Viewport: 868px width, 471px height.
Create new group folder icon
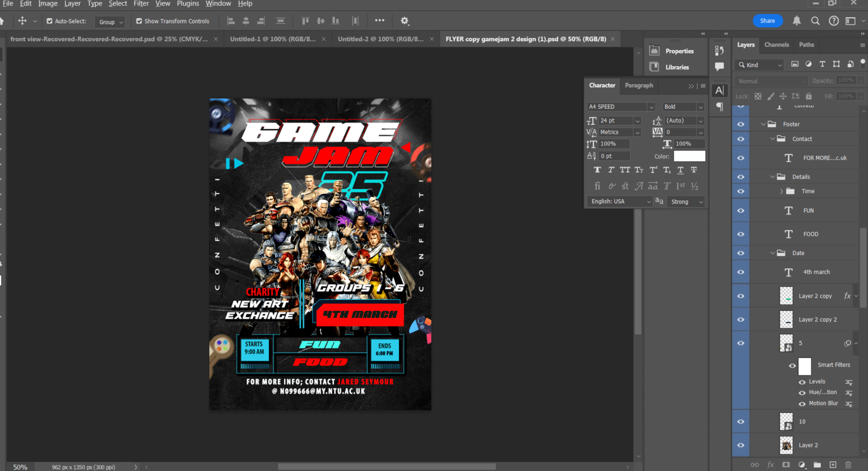817,465
